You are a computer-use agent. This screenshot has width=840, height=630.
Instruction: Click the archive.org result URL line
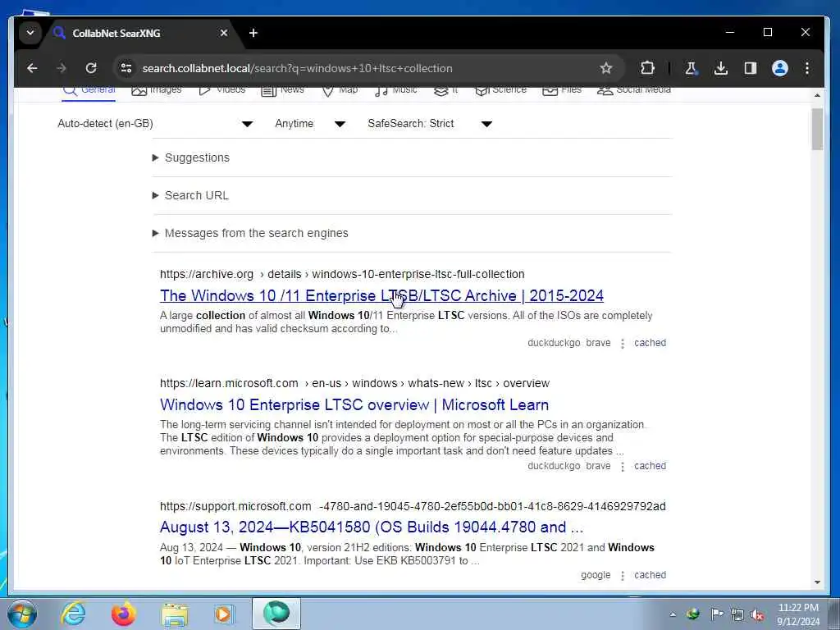click(x=342, y=274)
